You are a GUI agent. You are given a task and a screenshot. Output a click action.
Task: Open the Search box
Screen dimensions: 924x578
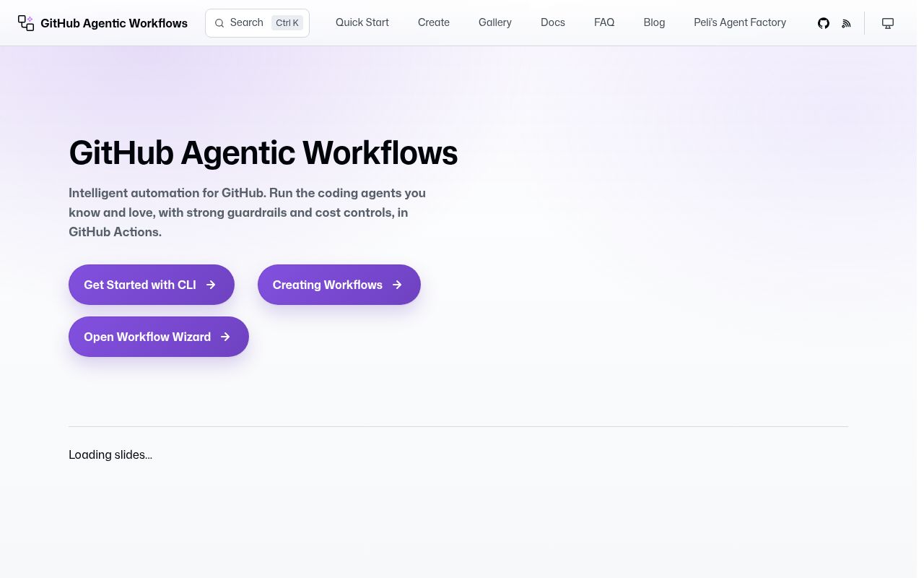(257, 23)
